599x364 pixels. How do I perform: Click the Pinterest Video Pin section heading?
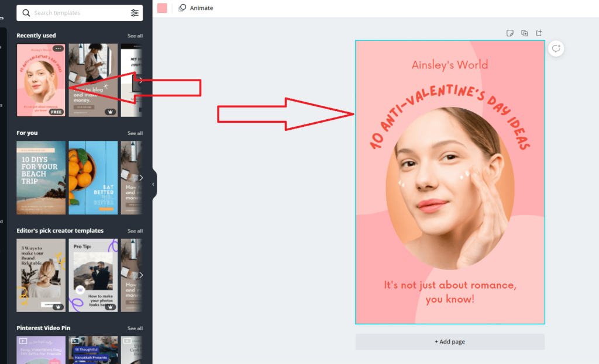tap(43, 328)
